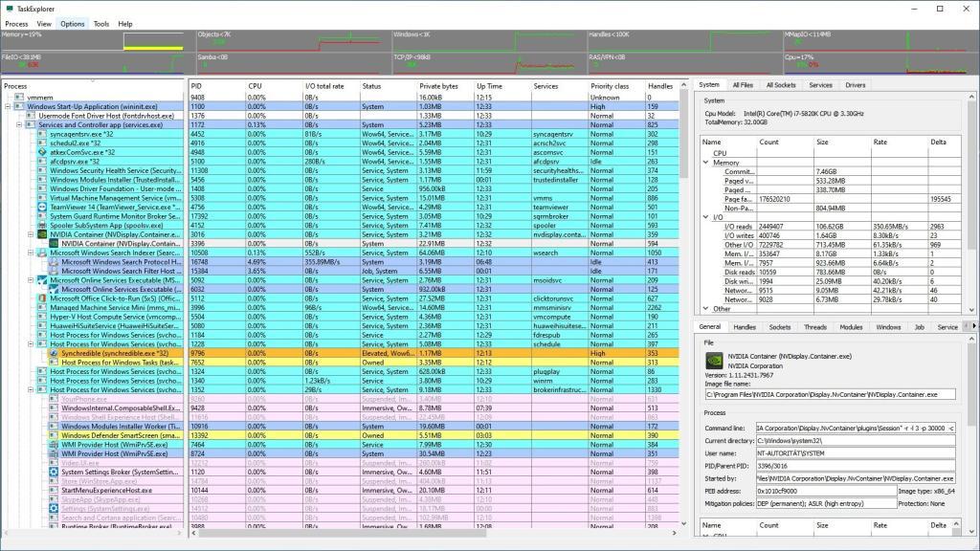Click the Microsoft Windows Search Protocol Host icon
The height and width of the screenshot is (551, 980).
(x=54, y=262)
